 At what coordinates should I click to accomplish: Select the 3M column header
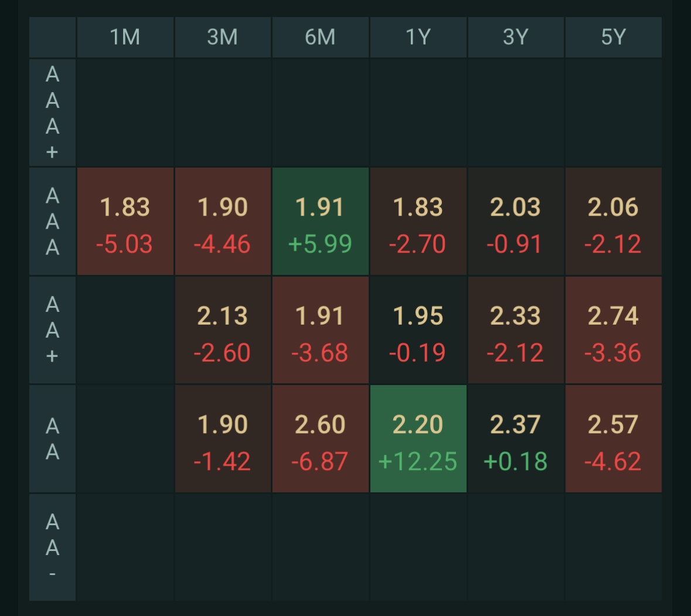[x=223, y=37]
